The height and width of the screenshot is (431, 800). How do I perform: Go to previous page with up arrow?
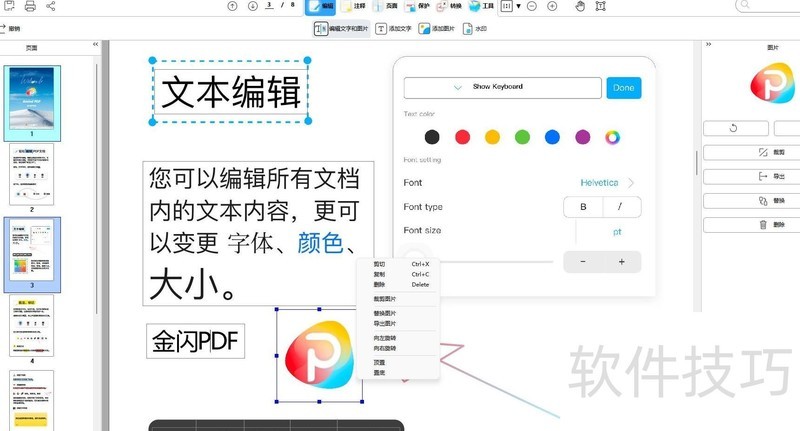233,6
